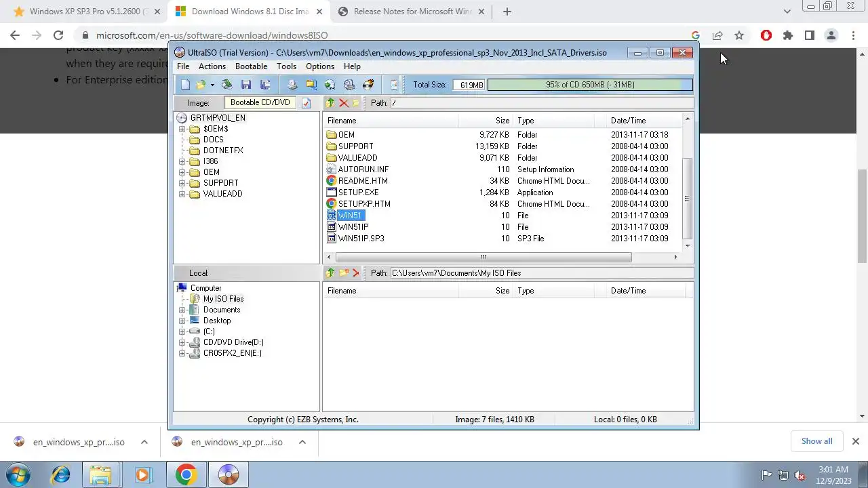Click the Save As toolbar icon
The image size is (868, 488).
point(265,85)
